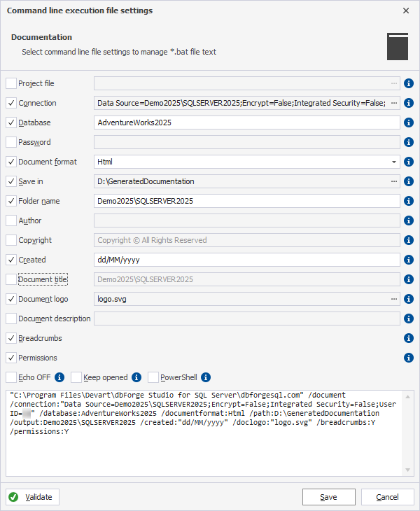420x511 pixels.
Task: Show Breadcrumbs info icon
Action: pyautogui.click(x=409, y=338)
